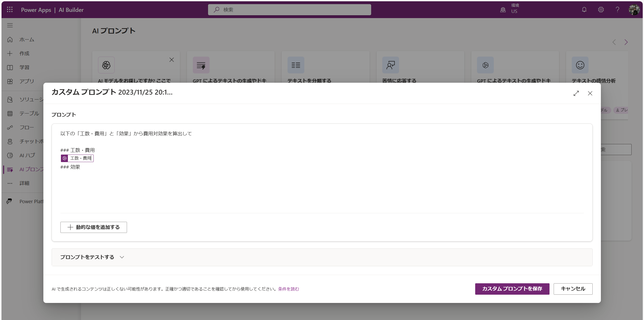Click the notifications bell icon
This screenshot has height=320, width=644.
click(584, 10)
